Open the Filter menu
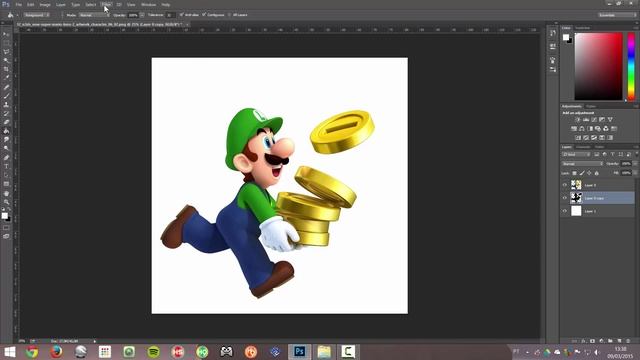The image size is (640, 360). (x=106, y=4)
